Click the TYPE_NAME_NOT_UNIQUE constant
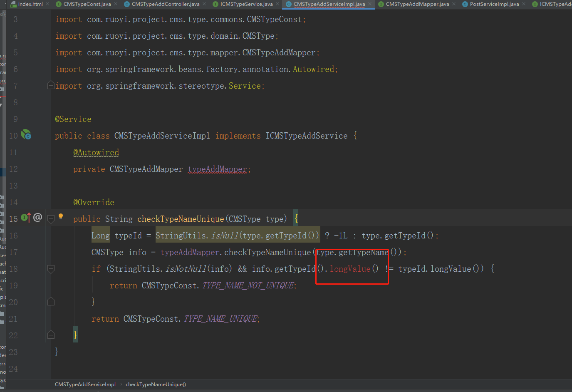Viewport: 572px width, 392px height. tap(248, 286)
